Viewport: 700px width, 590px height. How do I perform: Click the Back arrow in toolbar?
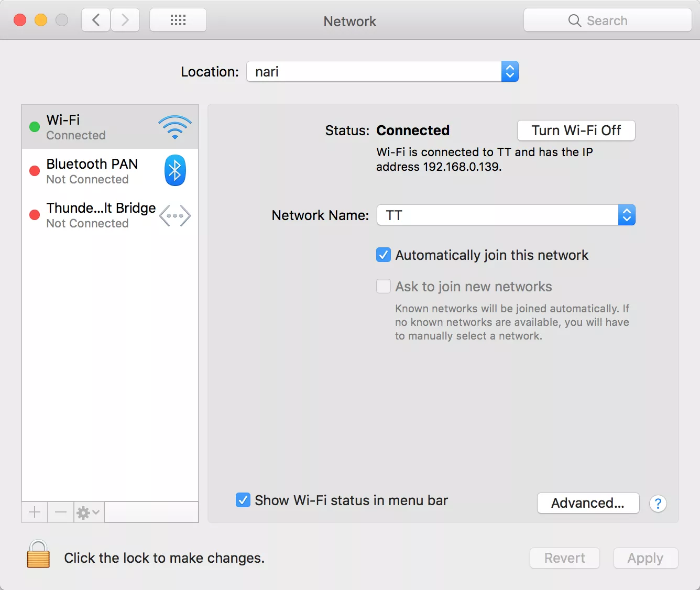[x=96, y=20]
